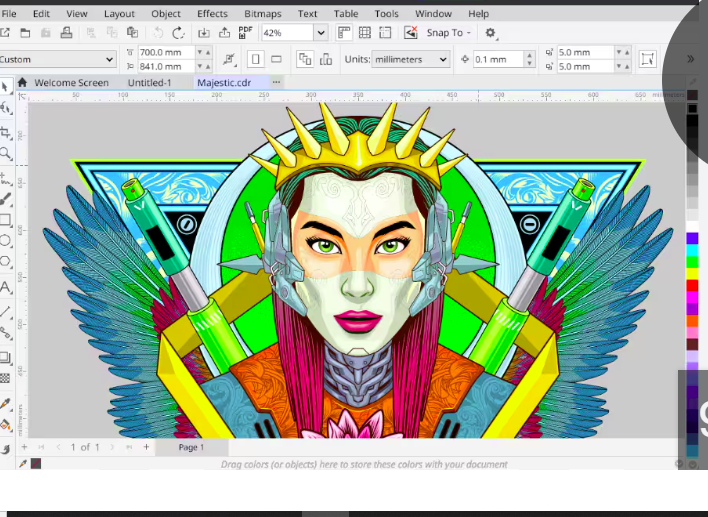The height and width of the screenshot is (517, 708).
Task: Click the Open folder icon
Action: click(x=25, y=33)
